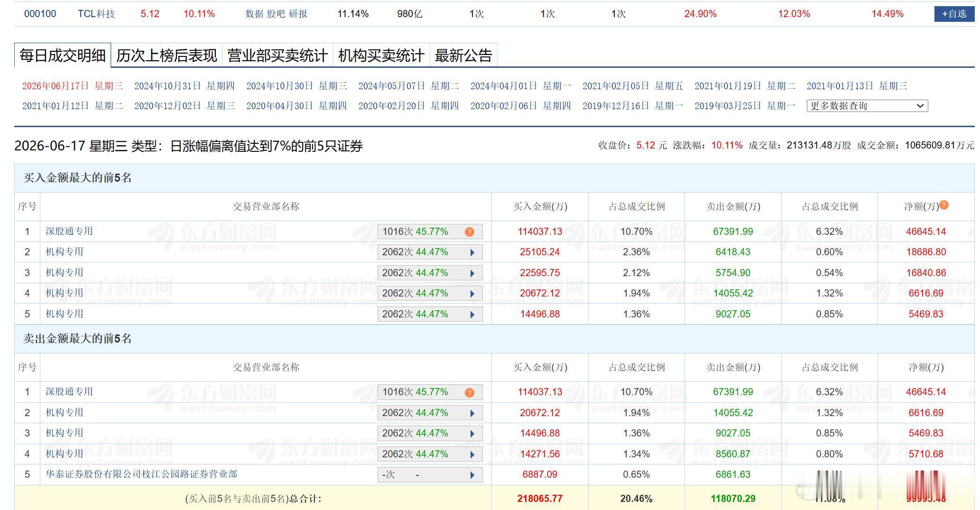This screenshot has height=510, width=980.
Task: Click net amount 18686.80 cell
Action: (926, 252)
